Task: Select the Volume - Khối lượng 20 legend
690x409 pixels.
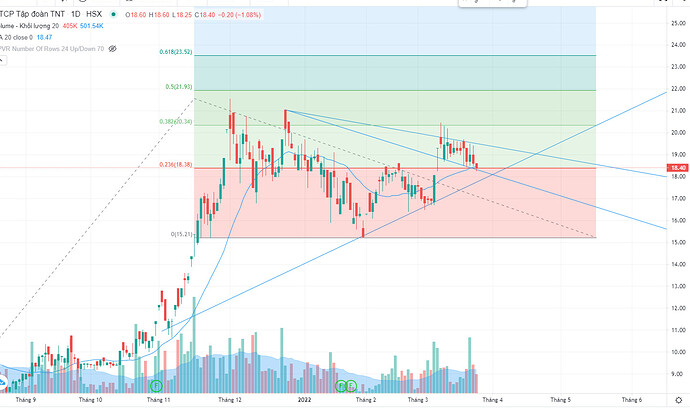Action: 29,26
